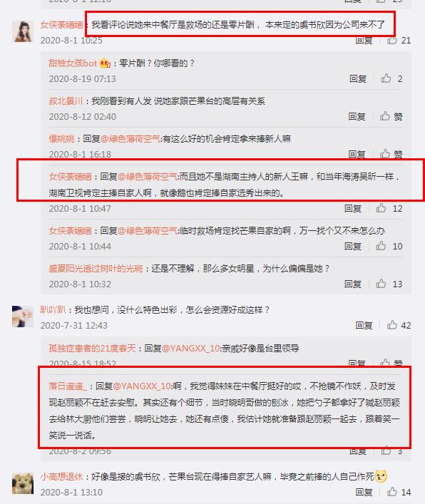Like 盛夏阳光透过树叶的光斑's reply
The width and height of the screenshot is (425, 504).
pyautogui.click(x=382, y=284)
